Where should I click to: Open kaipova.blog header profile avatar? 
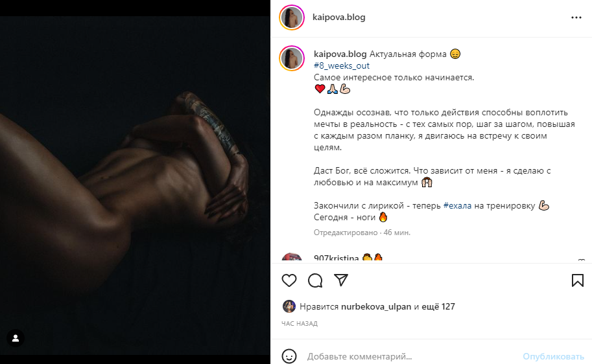(291, 17)
